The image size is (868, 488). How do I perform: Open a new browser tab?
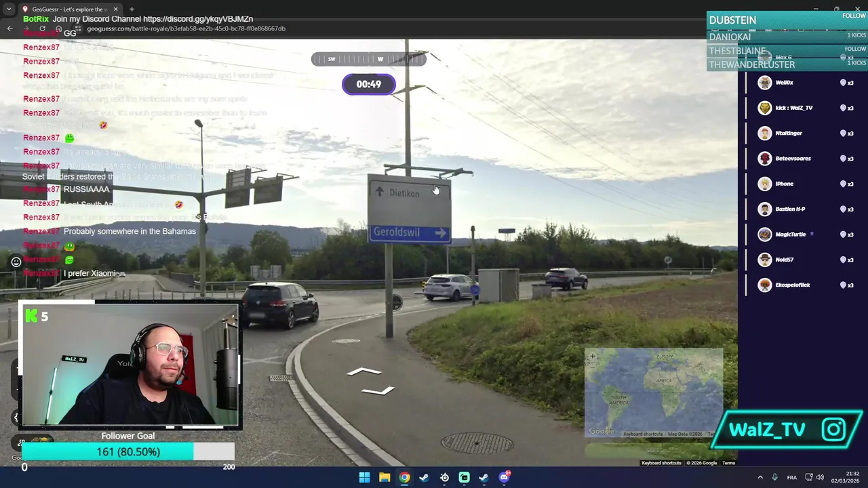point(132,9)
